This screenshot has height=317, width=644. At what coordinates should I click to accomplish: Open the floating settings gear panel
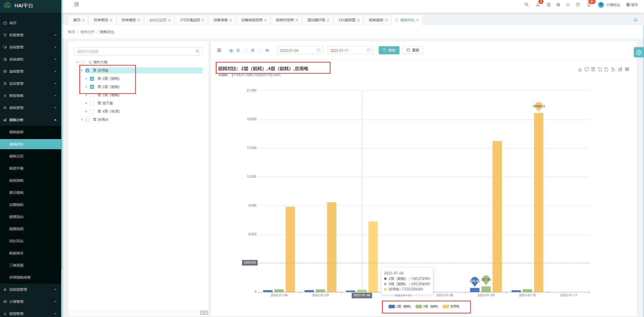(x=639, y=52)
